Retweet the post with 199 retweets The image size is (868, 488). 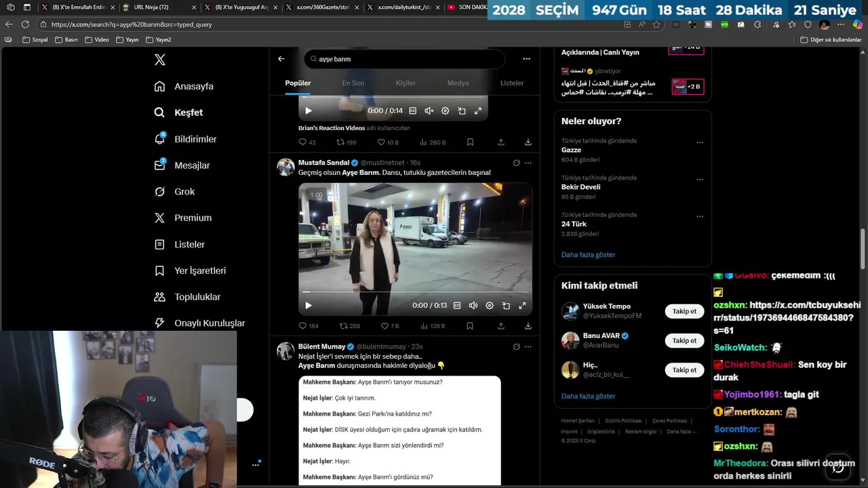point(347,142)
